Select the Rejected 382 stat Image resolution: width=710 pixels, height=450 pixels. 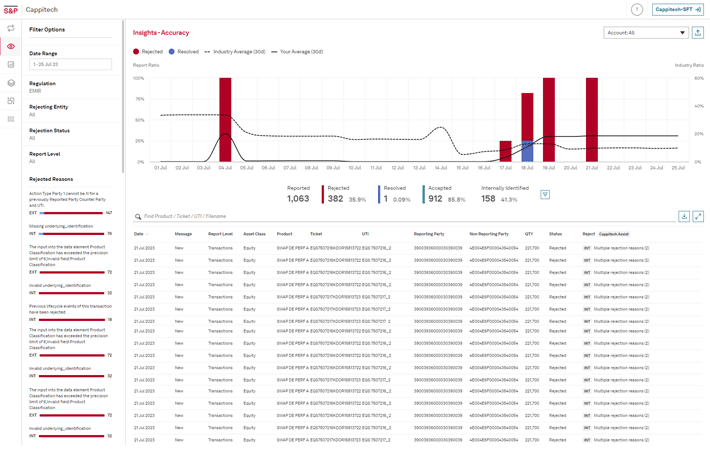[344, 194]
